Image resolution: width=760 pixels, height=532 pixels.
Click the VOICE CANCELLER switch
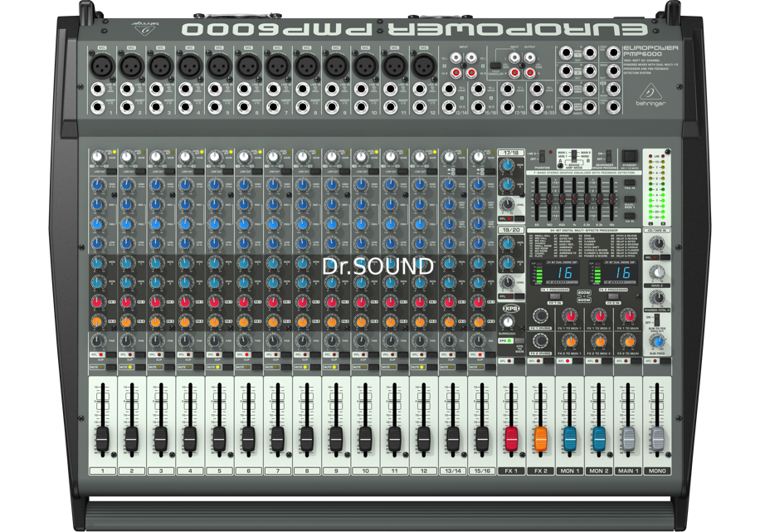point(495,66)
